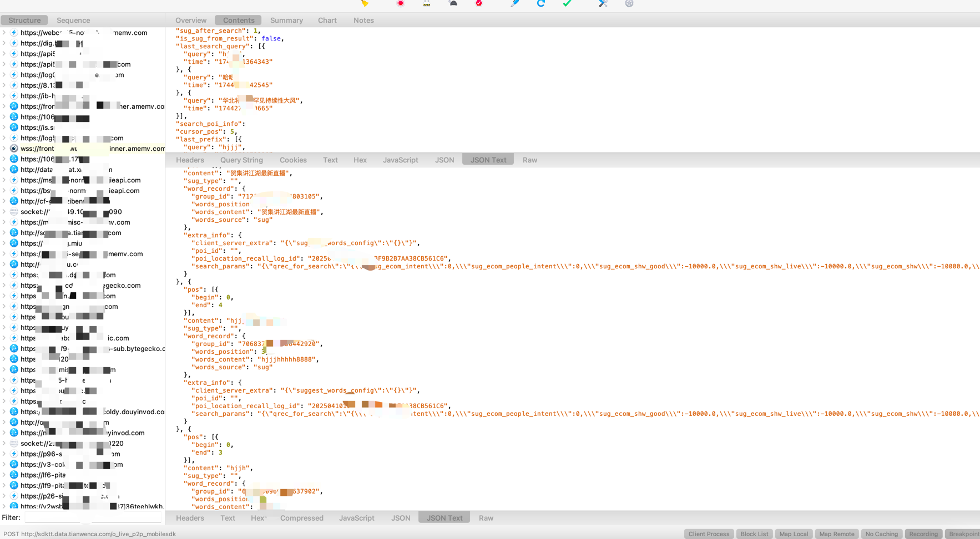Expand the selected wss:// websocket tree node
Screen dimensions: 980x539
[x=4, y=148]
